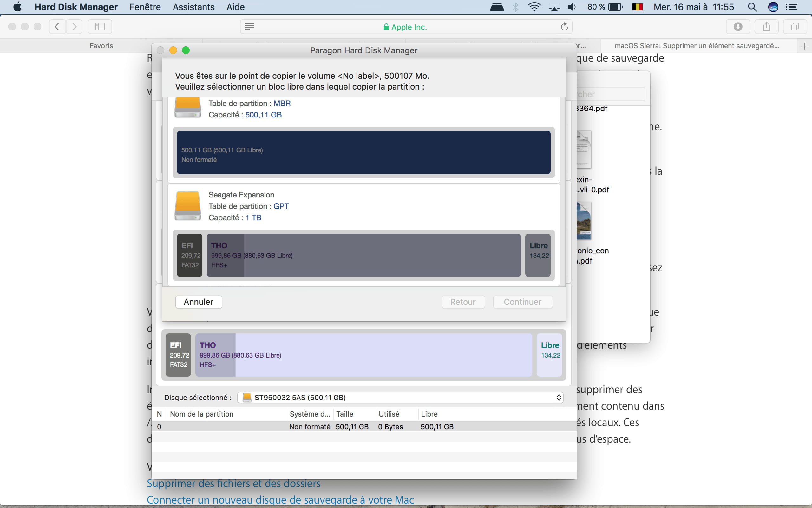The image size is (812, 508).
Task: Open the Apple menu
Action: pos(17,7)
